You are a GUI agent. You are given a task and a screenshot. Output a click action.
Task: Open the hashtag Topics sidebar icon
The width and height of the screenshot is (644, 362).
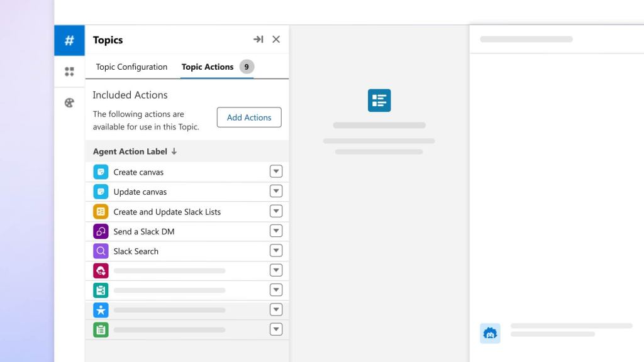click(x=69, y=40)
